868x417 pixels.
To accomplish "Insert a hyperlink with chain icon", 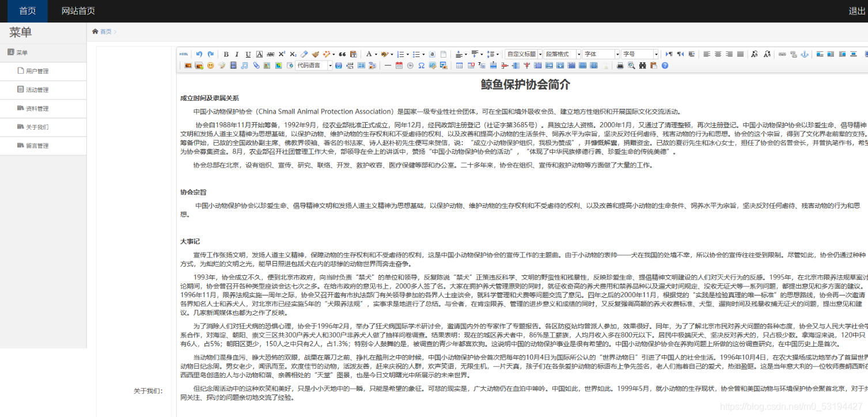I will pyautogui.click(x=782, y=54).
